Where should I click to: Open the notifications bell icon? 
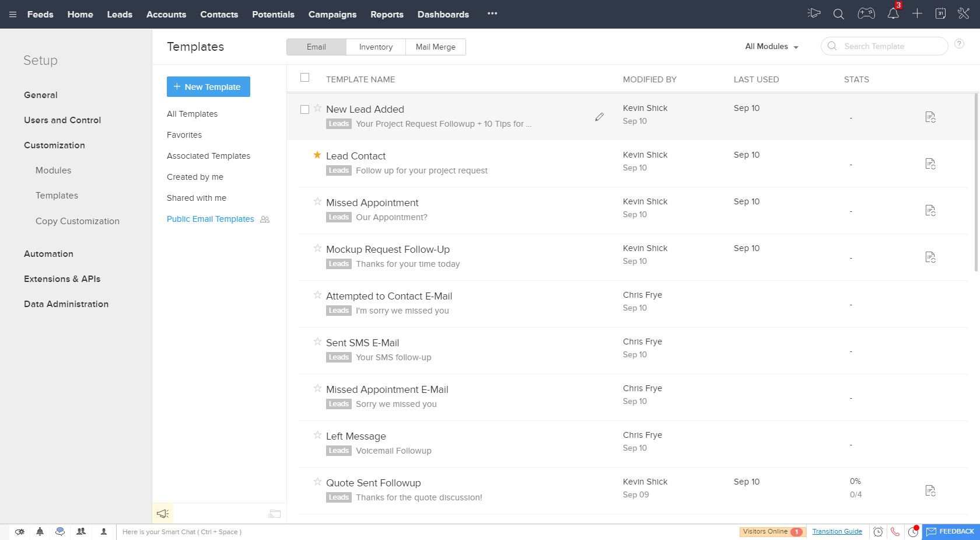point(892,14)
